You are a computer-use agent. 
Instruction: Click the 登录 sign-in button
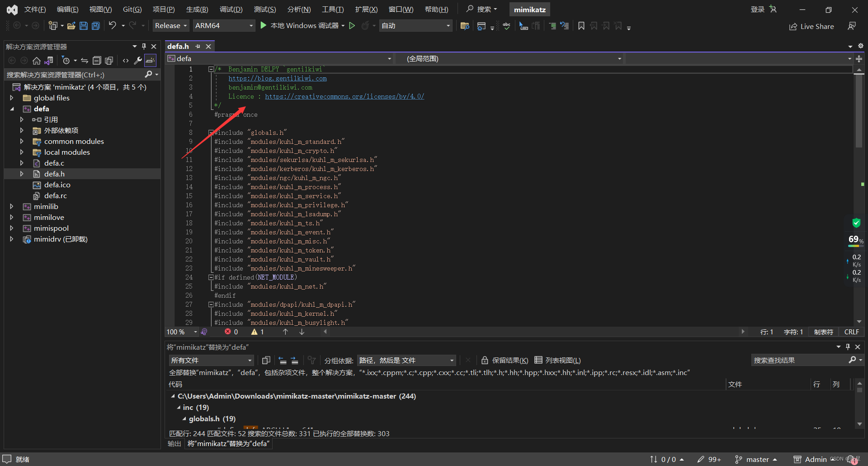pyautogui.click(x=764, y=10)
